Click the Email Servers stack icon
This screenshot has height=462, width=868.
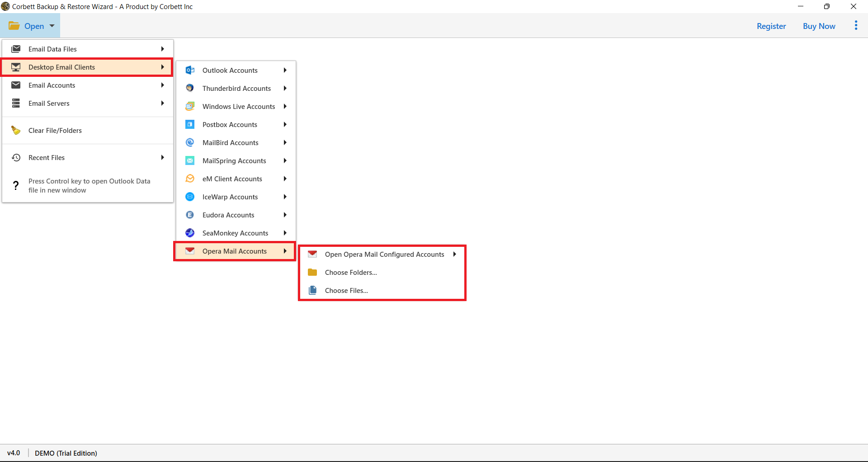[x=16, y=103]
